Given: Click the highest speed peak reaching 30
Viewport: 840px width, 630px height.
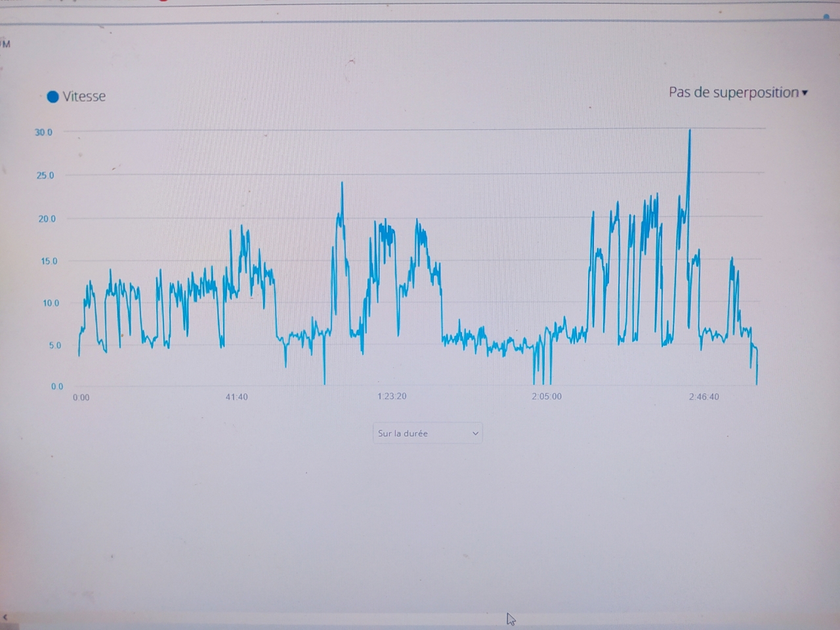Looking at the screenshot, I should coord(689,131).
